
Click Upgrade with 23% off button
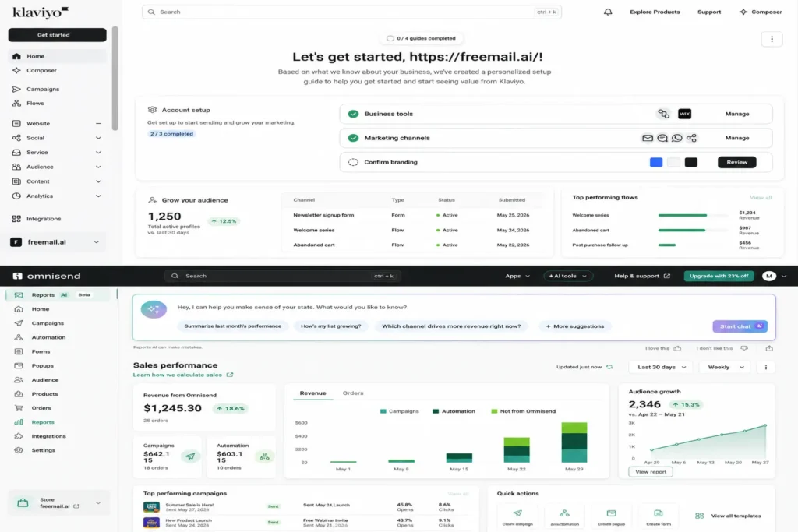pos(719,276)
